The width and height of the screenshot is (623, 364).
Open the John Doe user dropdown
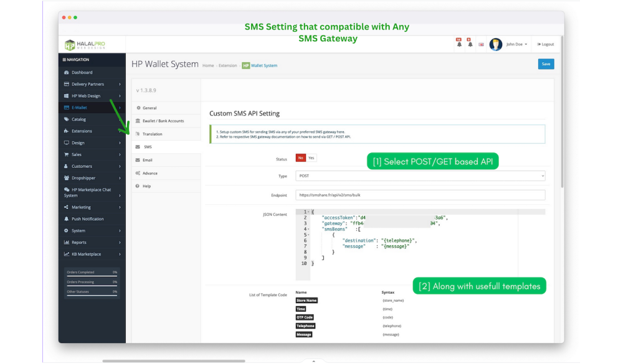(516, 45)
